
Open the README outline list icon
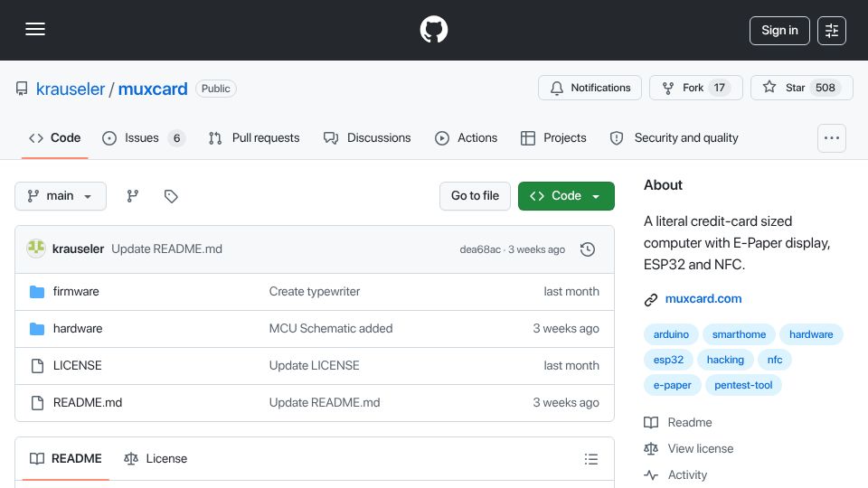[x=590, y=459]
